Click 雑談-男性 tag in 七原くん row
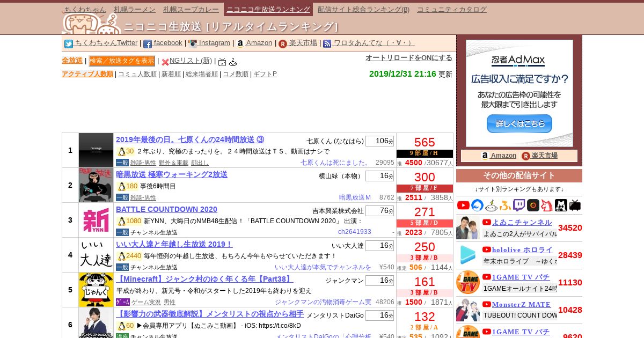Screen dimensions: 644x338 tap(143, 163)
